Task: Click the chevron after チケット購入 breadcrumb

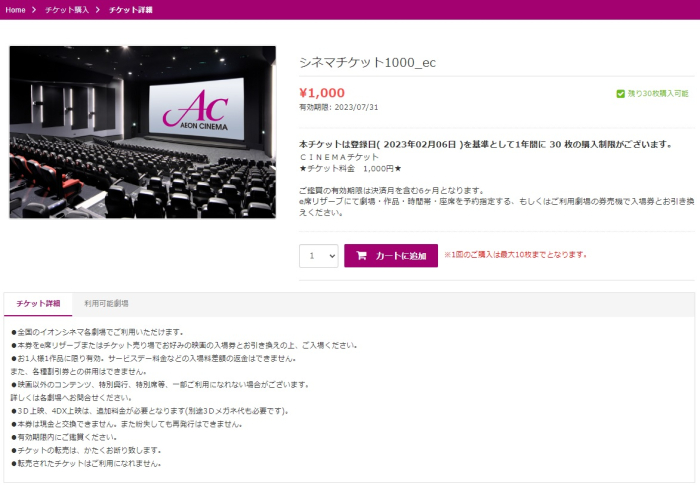Action: click(98, 9)
